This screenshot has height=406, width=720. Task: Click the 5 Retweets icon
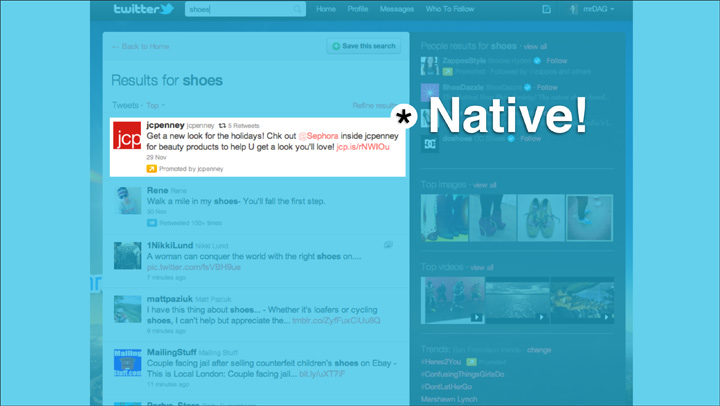click(x=222, y=125)
